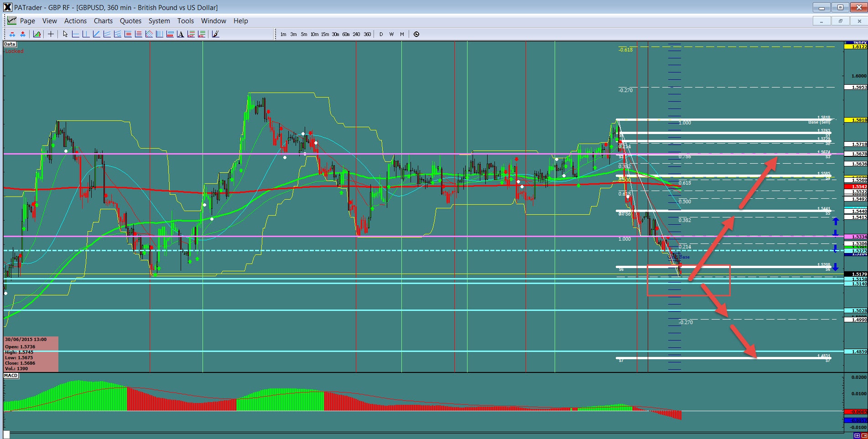Select the arrow pointer tool

(65, 34)
